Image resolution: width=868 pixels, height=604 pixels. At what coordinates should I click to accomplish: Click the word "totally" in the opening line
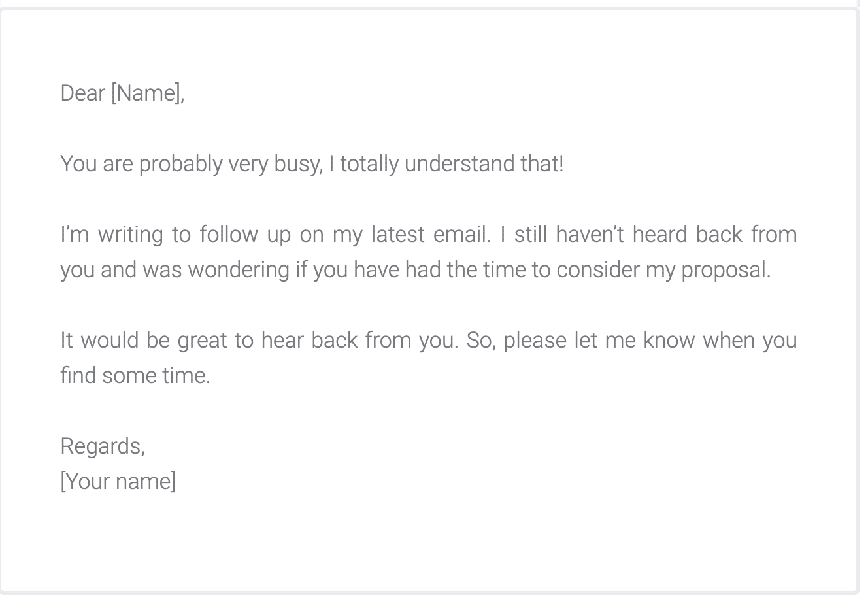(x=369, y=163)
